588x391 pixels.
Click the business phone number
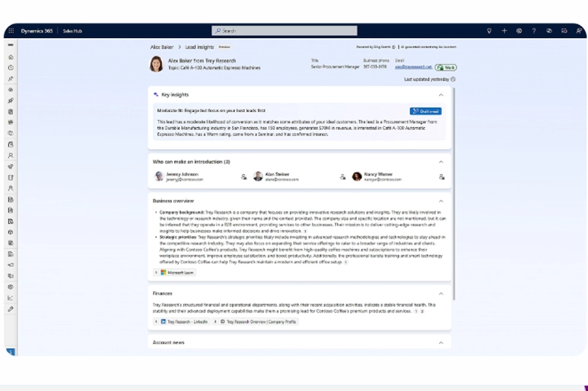374,67
